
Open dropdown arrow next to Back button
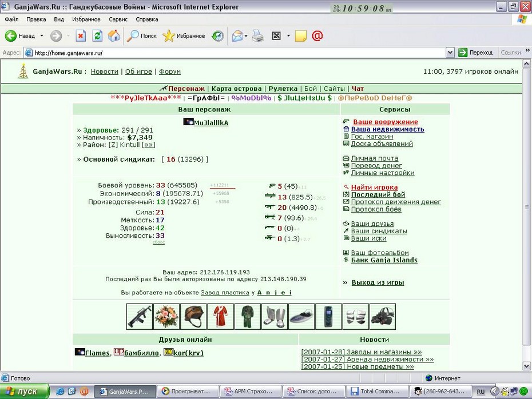[x=42, y=35]
